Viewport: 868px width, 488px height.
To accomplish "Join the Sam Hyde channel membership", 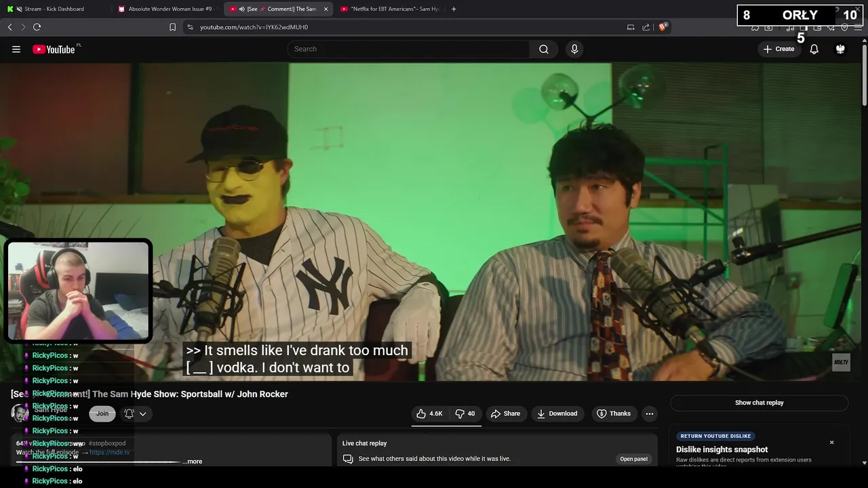I will [102, 413].
